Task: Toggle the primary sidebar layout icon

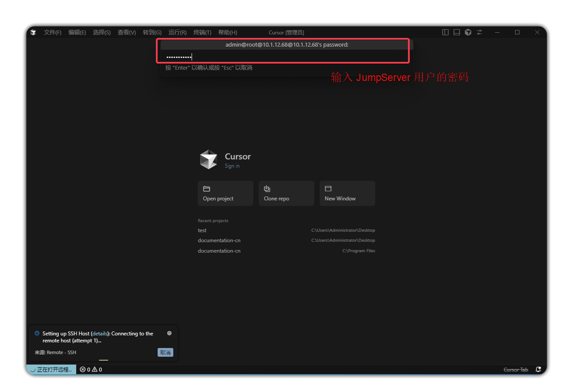Action: tap(445, 32)
